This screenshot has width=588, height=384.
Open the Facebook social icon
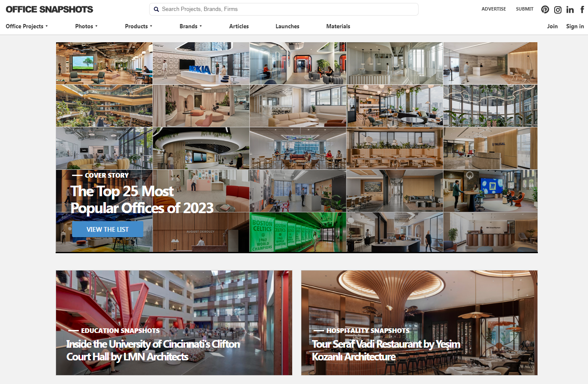[582, 9]
